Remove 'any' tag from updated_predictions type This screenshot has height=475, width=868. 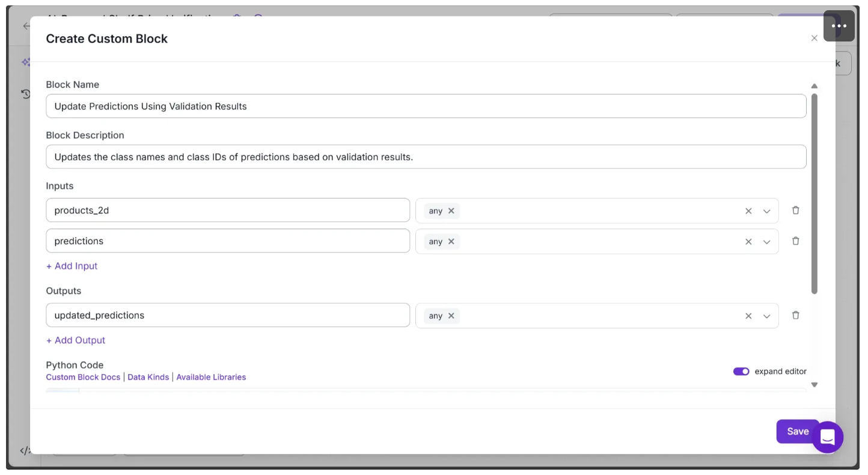click(451, 316)
